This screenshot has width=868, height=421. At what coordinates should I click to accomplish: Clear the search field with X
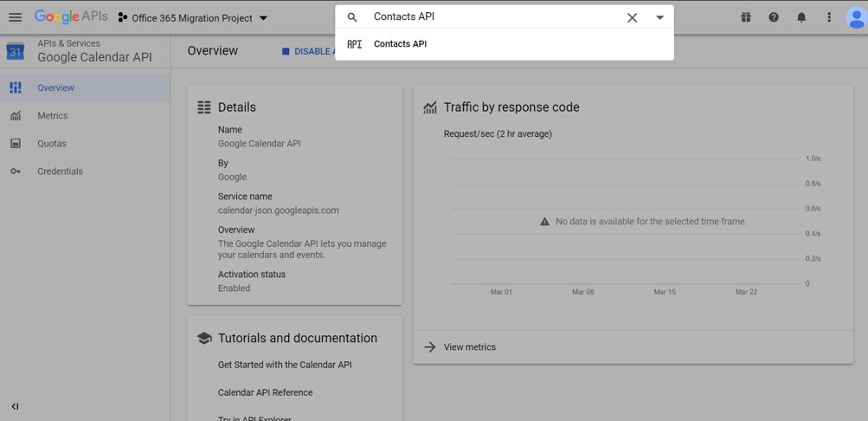point(632,17)
